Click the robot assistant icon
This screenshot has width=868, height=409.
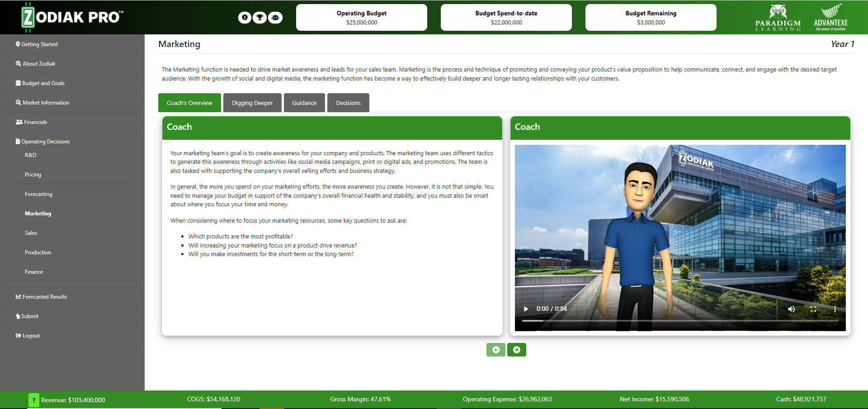(275, 18)
